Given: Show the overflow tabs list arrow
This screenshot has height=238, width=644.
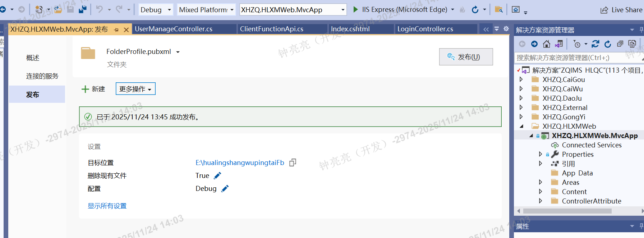Looking at the screenshot, I should (496, 29).
